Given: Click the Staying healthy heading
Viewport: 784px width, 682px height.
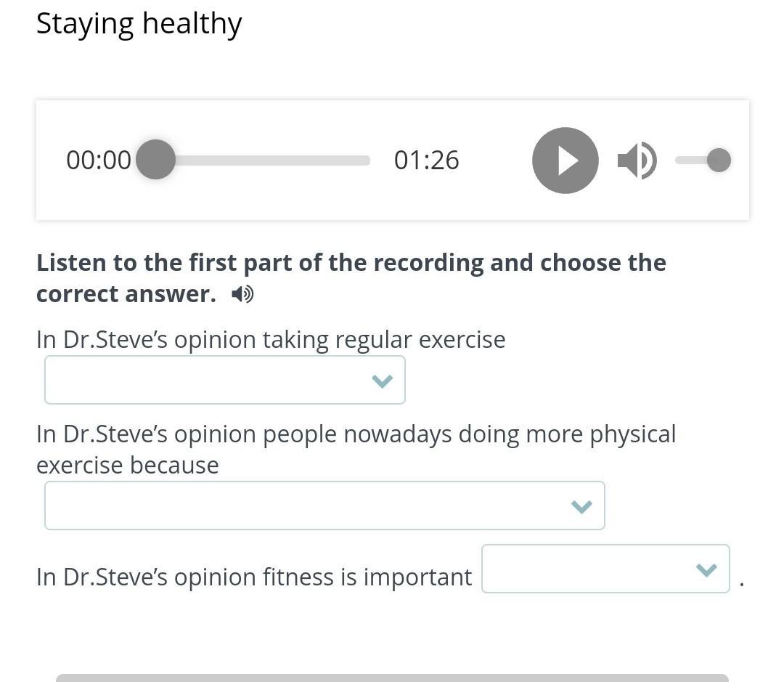Looking at the screenshot, I should (x=139, y=23).
